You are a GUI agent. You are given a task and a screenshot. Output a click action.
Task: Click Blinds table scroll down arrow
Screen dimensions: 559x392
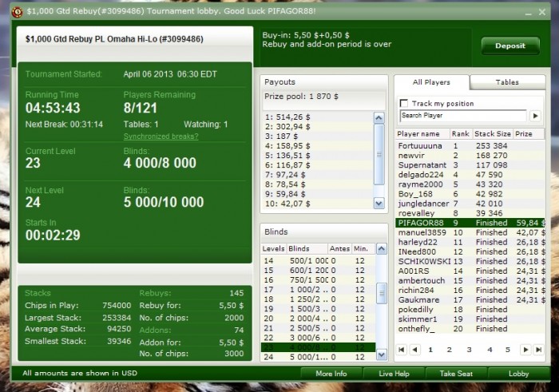click(382, 354)
